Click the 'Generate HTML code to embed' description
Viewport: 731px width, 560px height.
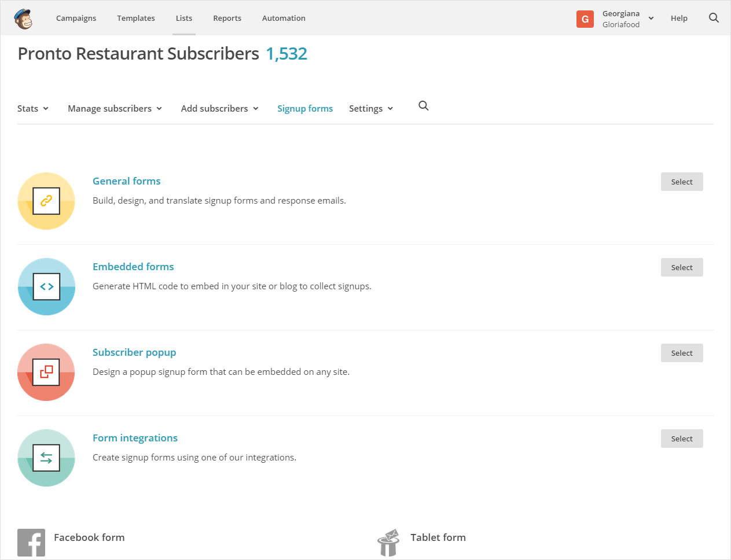point(232,286)
